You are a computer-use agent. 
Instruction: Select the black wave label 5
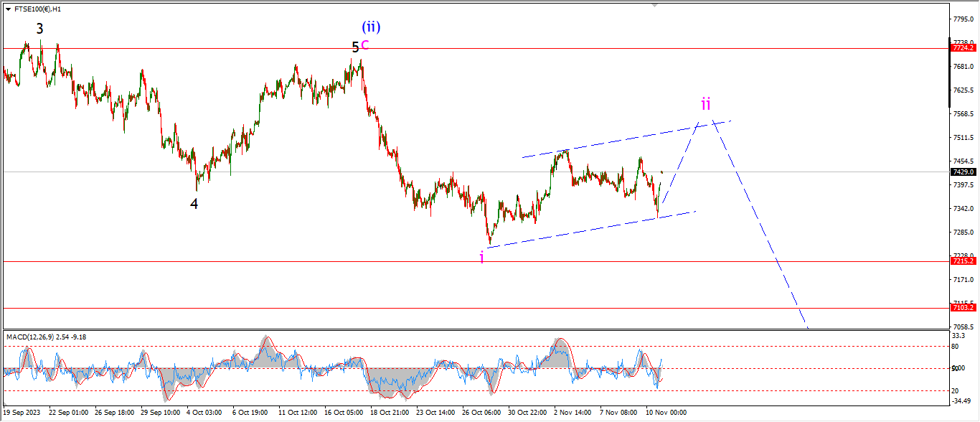pyautogui.click(x=355, y=47)
